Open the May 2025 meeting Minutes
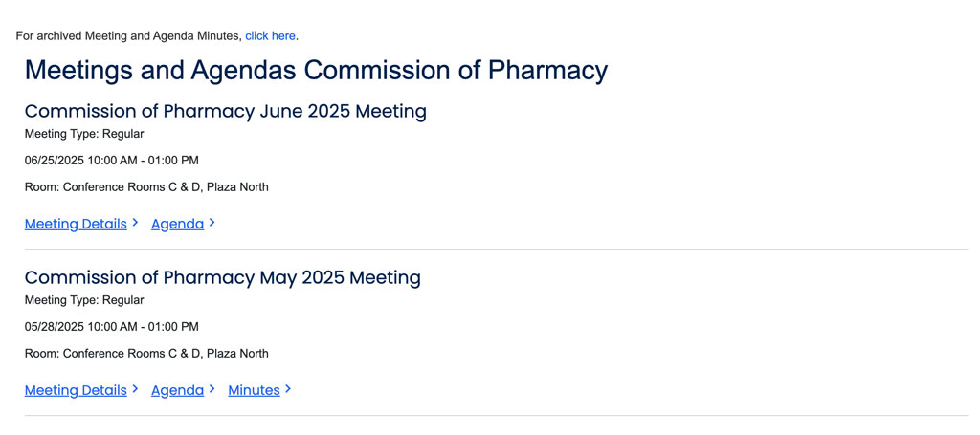Viewport: 980px width, 435px height. point(254,390)
